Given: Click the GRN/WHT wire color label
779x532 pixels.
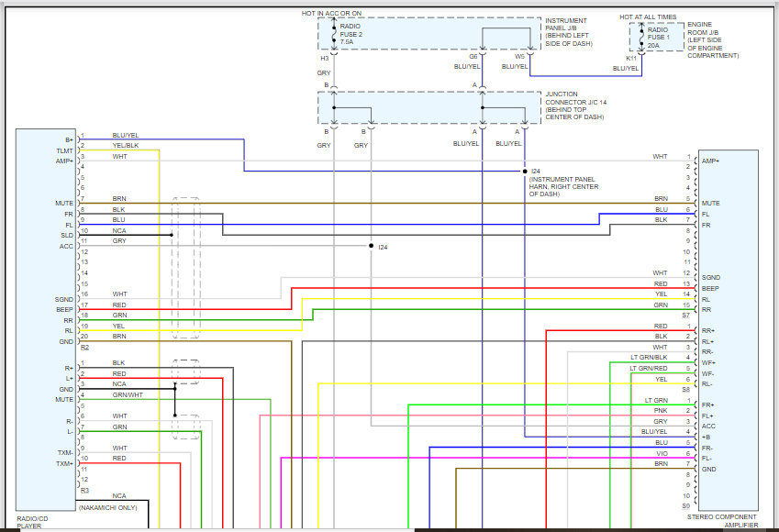Looking at the screenshot, I should pyautogui.click(x=128, y=395).
